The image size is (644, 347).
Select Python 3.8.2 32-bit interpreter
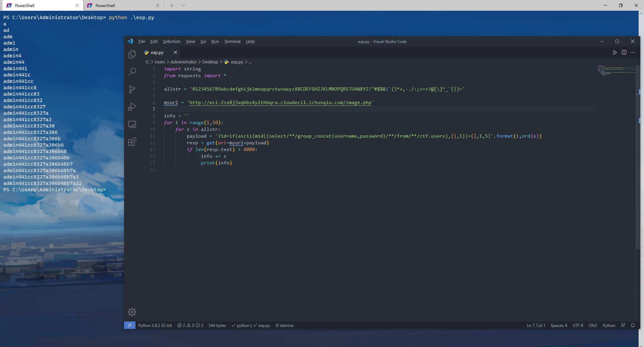click(x=155, y=326)
